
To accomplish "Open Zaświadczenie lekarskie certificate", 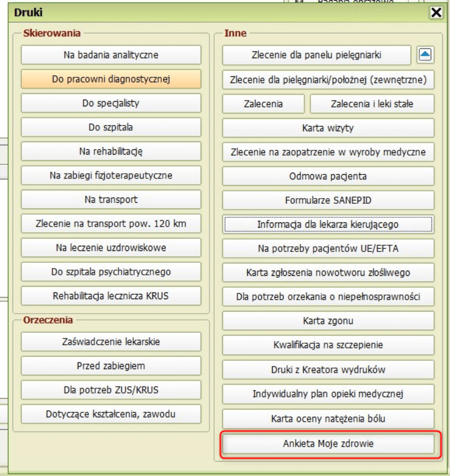I will (x=111, y=342).
